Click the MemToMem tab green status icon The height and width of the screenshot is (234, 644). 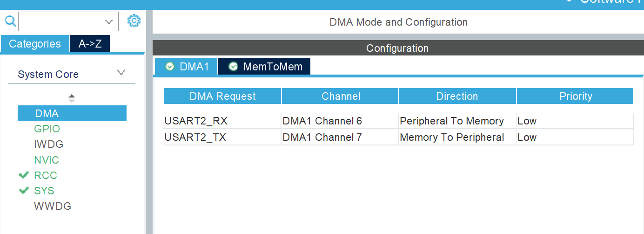click(234, 67)
